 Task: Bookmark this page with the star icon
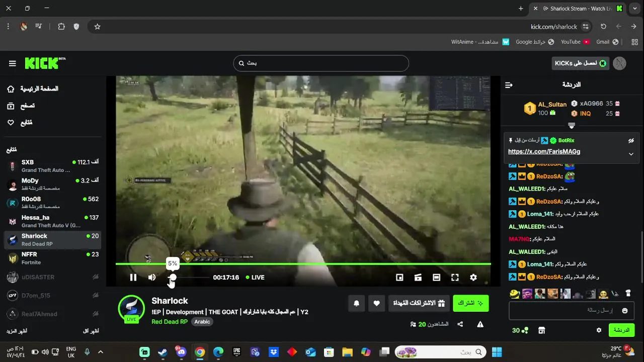98,27
